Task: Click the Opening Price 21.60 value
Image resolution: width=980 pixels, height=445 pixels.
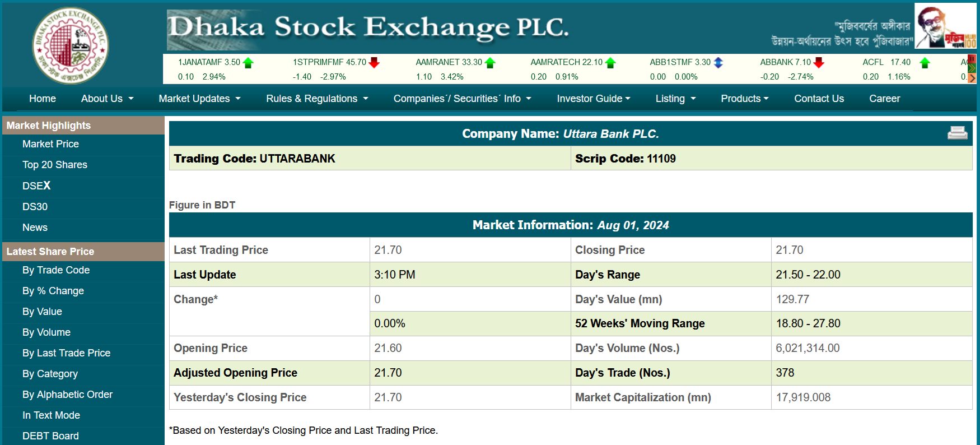Action: pyautogui.click(x=388, y=348)
